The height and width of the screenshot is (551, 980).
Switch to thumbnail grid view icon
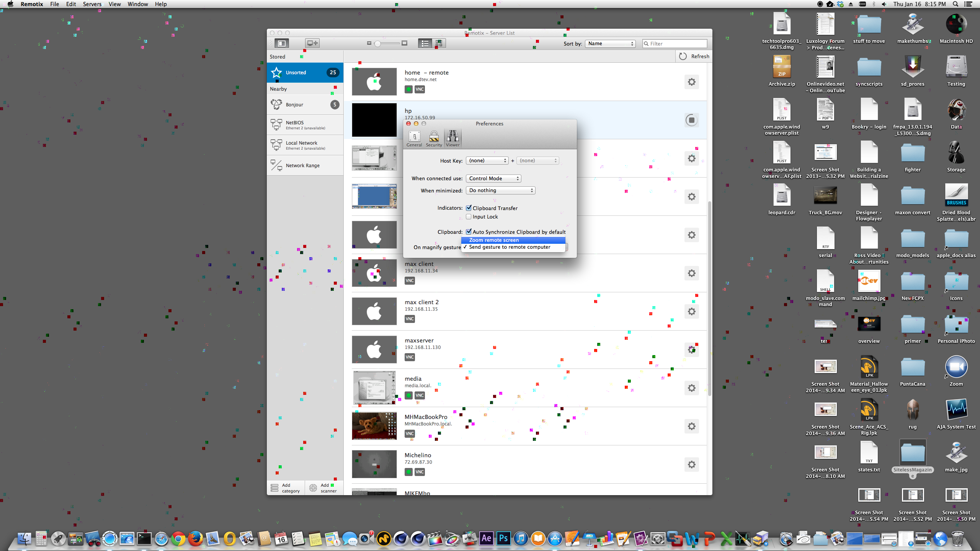pyautogui.click(x=439, y=43)
